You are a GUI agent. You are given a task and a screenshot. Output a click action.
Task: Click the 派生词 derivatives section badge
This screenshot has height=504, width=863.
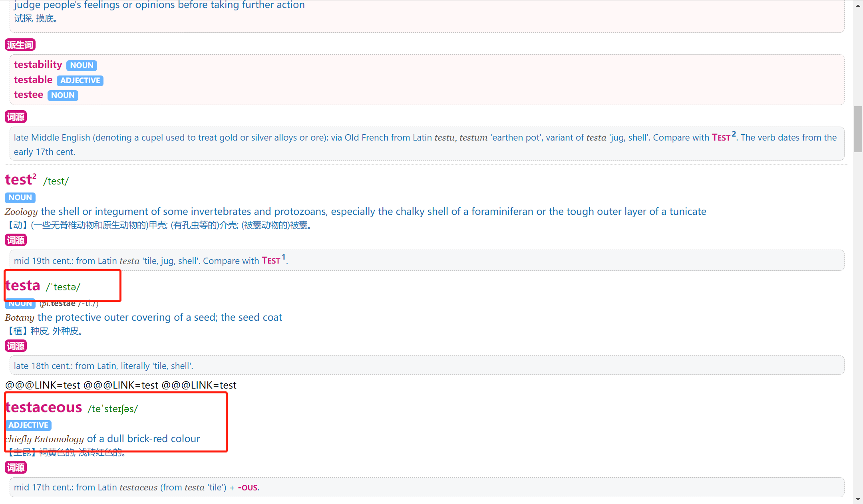pyautogui.click(x=20, y=45)
